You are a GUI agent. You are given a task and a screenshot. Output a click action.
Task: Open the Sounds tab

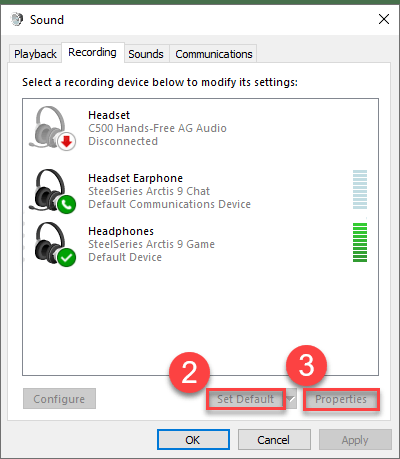(x=146, y=54)
